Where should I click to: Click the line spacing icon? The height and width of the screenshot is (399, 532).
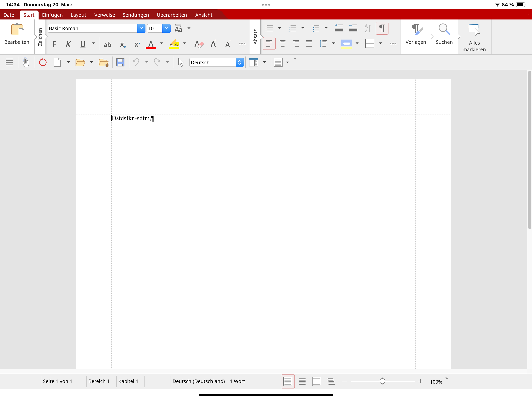tap(323, 44)
